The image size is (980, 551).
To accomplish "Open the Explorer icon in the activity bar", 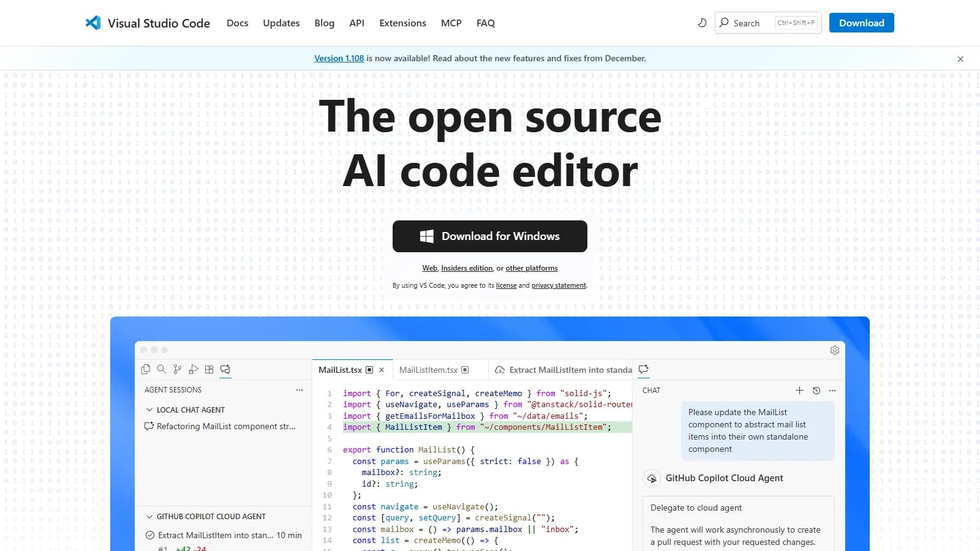I will tap(146, 369).
